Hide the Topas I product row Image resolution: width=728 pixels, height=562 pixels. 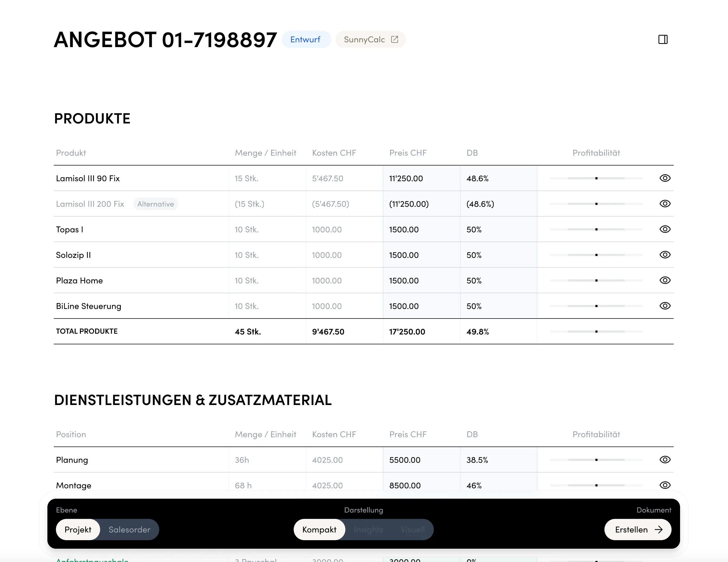(665, 229)
